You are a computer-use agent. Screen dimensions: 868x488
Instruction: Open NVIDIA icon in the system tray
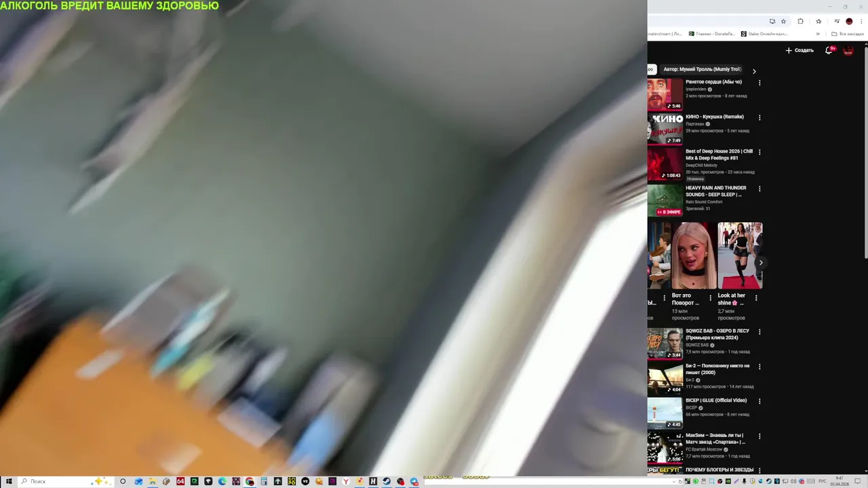pyautogui.click(x=728, y=481)
